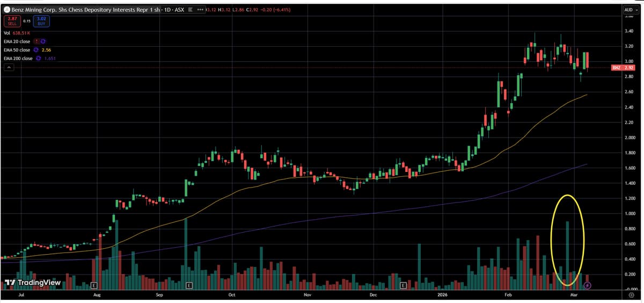Select the Vol indicator legend label
Viewport: 644px width, 303px height.
pos(7,33)
